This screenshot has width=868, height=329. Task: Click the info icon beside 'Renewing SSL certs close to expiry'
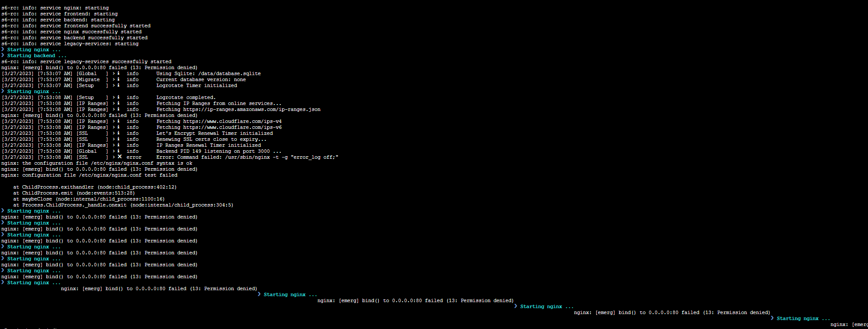118,139
